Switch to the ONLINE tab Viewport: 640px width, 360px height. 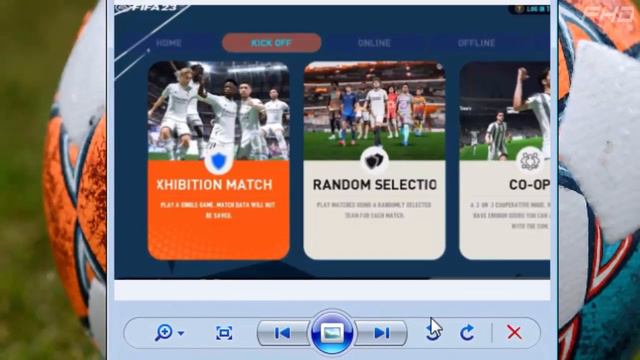coord(374,43)
